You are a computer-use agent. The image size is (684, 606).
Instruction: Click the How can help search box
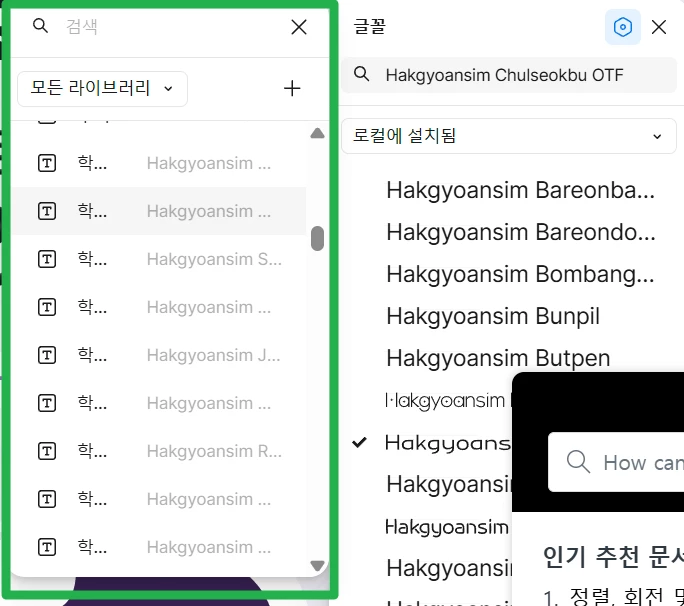616,462
